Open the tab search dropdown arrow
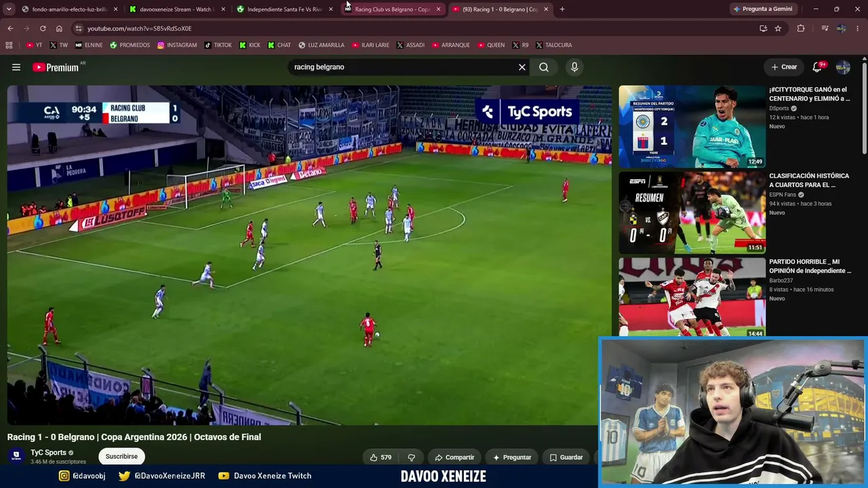Screen dimensions: 868x488 tap(9, 9)
